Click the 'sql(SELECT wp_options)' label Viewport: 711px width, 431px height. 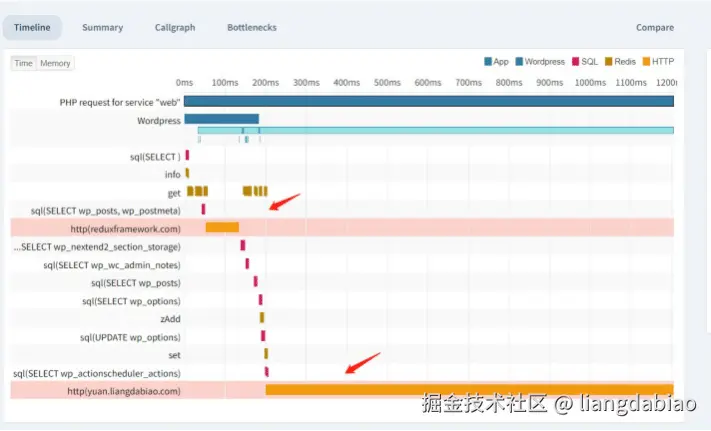[131, 301]
